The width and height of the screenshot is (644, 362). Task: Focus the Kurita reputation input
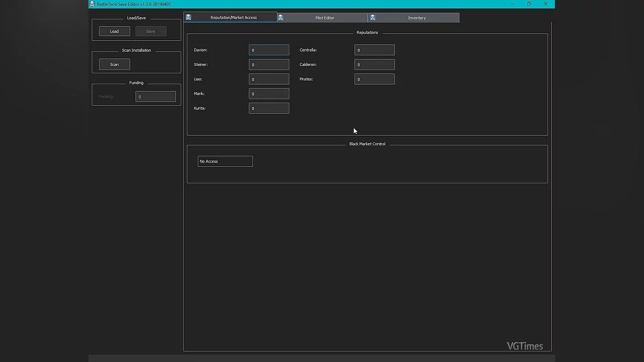[x=269, y=108]
